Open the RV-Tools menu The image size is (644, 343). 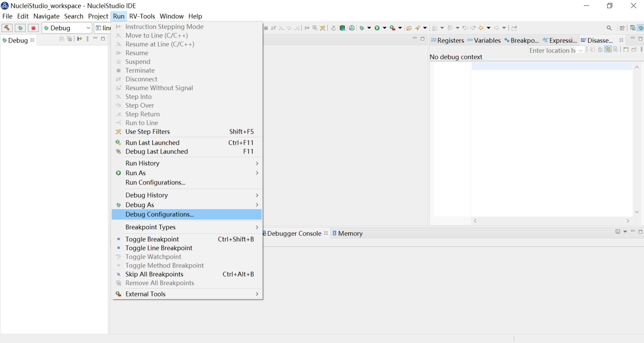142,16
